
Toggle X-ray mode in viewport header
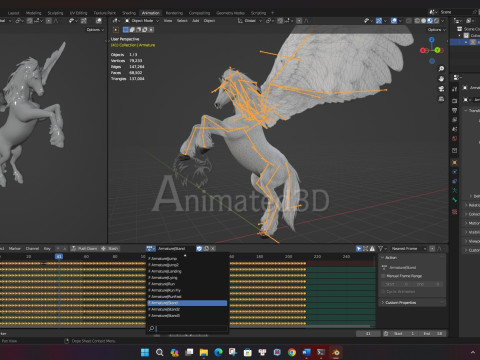click(409, 21)
